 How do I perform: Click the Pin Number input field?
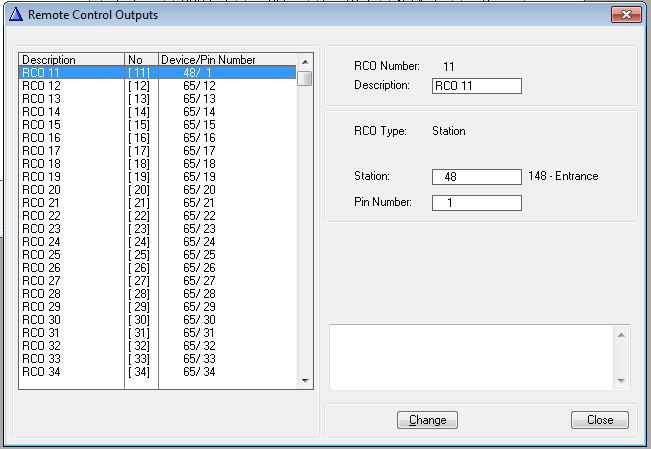[476, 203]
